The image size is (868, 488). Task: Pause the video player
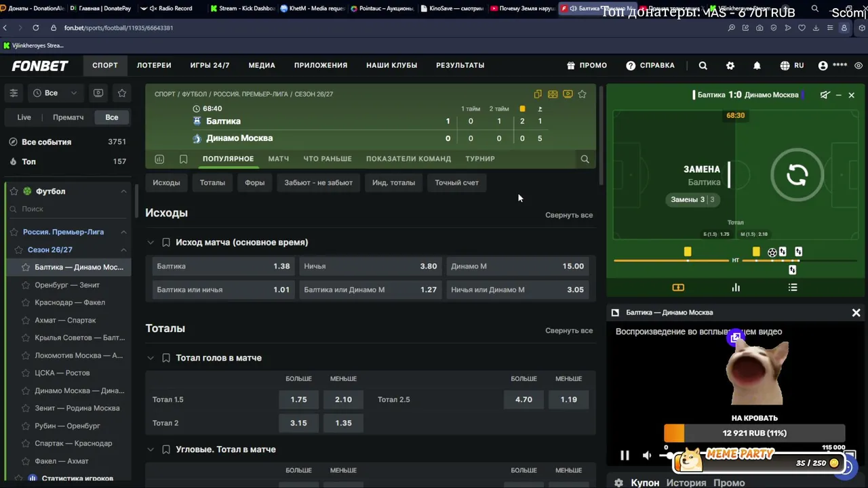coord(625,455)
